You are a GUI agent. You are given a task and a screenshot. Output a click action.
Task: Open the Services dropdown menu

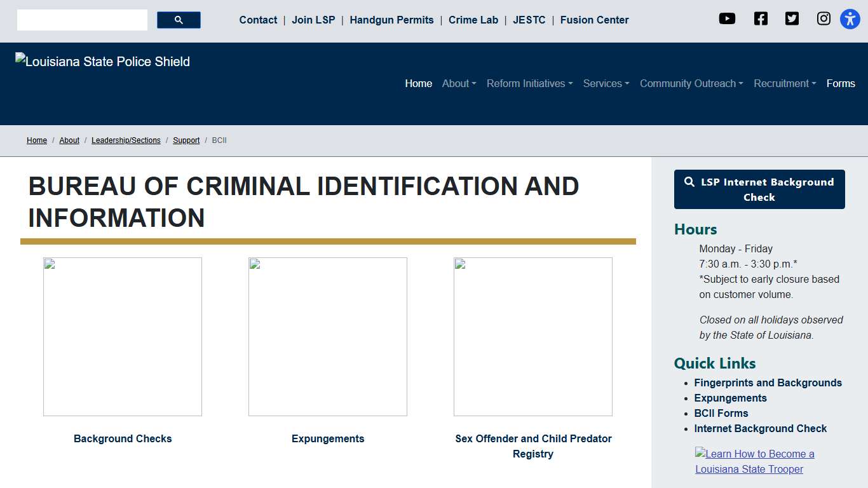point(606,84)
